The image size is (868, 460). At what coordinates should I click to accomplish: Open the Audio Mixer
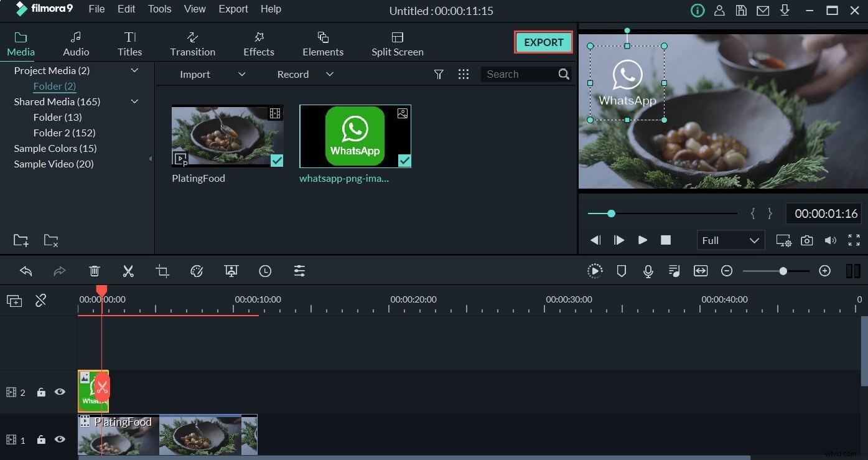pyautogui.click(x=674, y=271)
